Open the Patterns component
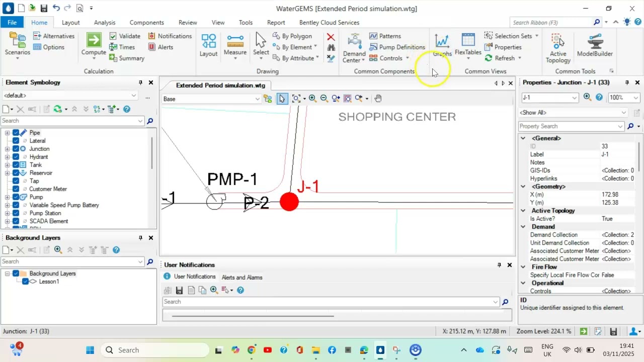This screenshot has width=644, height=362. point(385,36)
